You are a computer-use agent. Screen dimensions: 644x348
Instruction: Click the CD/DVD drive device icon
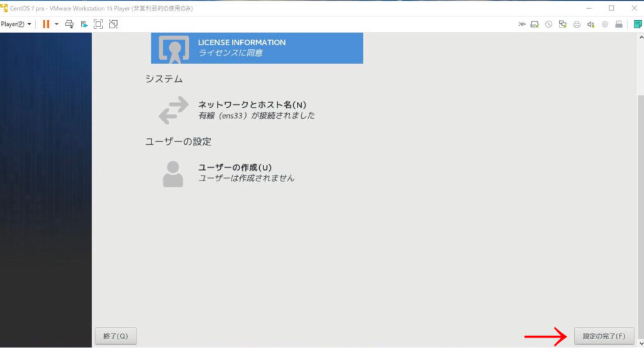pyautogui.click(x=548, y=25)
